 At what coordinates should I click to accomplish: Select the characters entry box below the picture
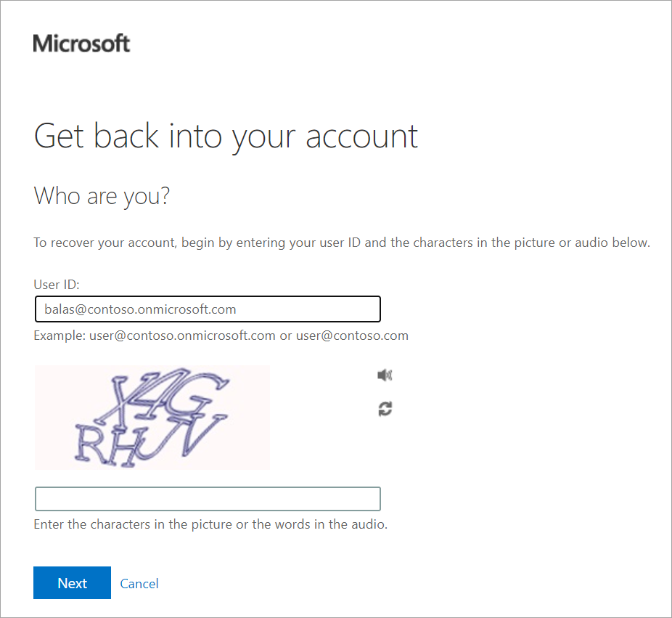[208, 499]
